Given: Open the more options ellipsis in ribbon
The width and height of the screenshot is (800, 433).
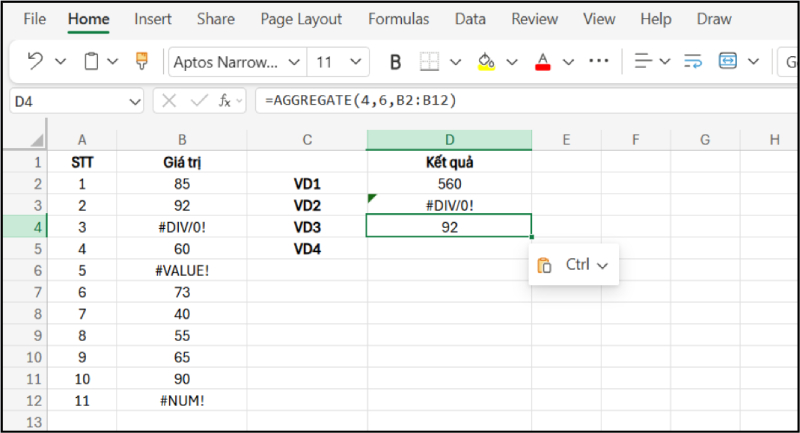Looking at the screenshot, I should 599,62.
